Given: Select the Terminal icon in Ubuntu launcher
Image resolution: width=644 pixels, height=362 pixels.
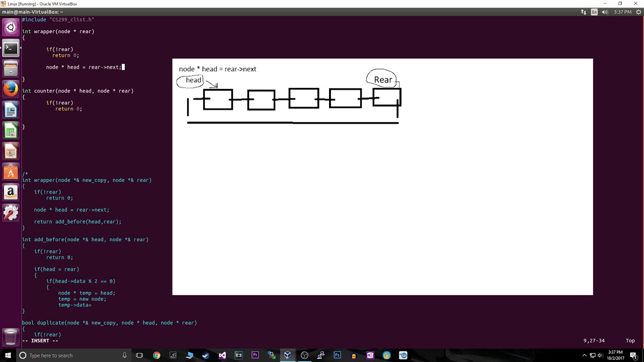Looking at the screenshot, I should click(x=11, y=48).
